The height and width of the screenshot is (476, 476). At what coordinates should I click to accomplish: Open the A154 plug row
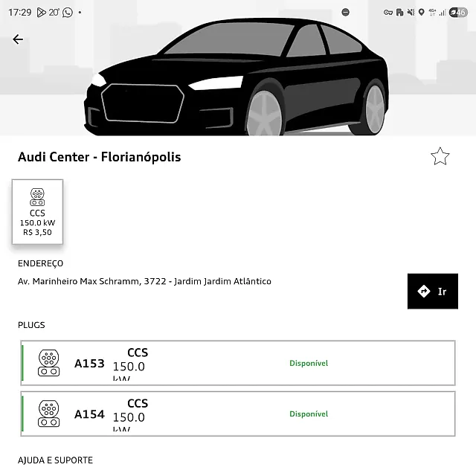[238, 414]
